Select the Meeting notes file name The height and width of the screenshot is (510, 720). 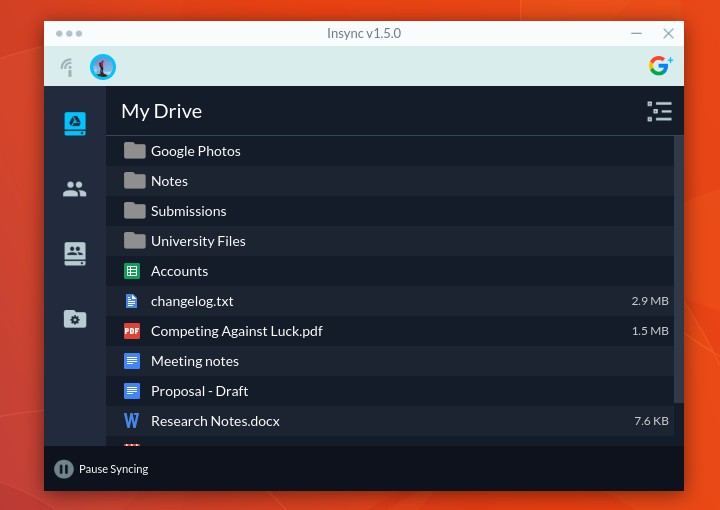(x=195, y=361)
